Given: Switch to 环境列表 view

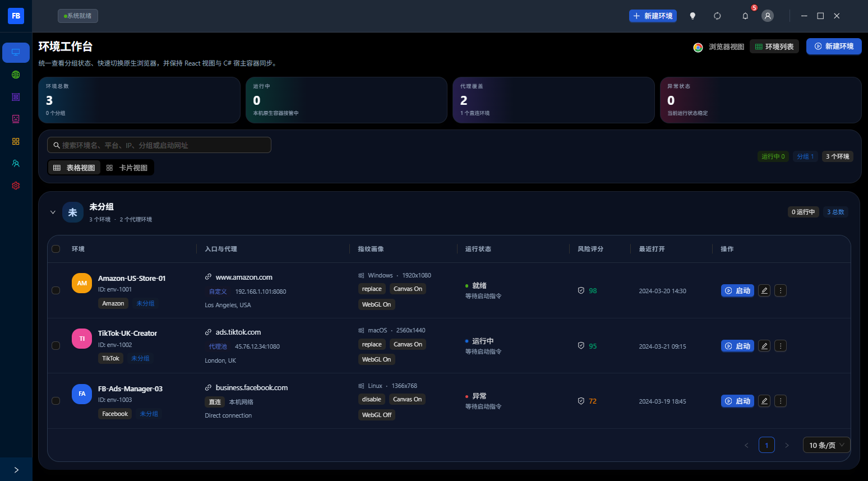Looking at the screenshot, I should [x=774, y=47].
